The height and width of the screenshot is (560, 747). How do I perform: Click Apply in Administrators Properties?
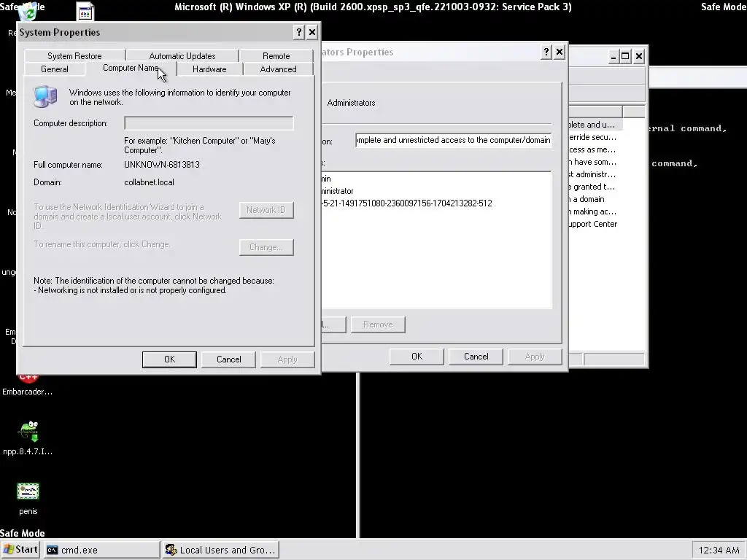pyautogui.click(x=535, y=357)
